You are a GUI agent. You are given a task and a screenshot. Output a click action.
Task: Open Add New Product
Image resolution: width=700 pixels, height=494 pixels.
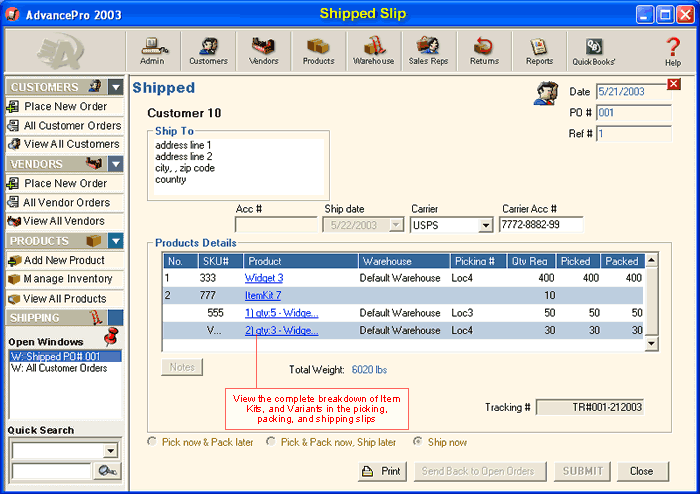(x=65, y=260)
